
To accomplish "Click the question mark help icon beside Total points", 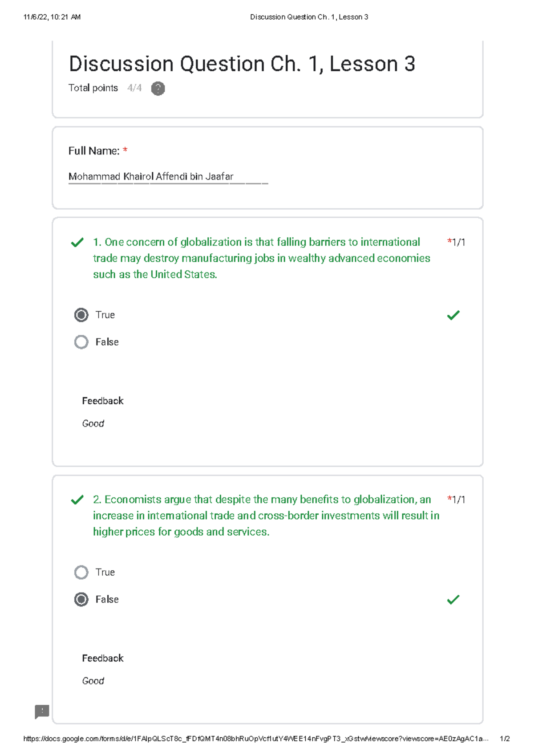I will coord(158,89).
